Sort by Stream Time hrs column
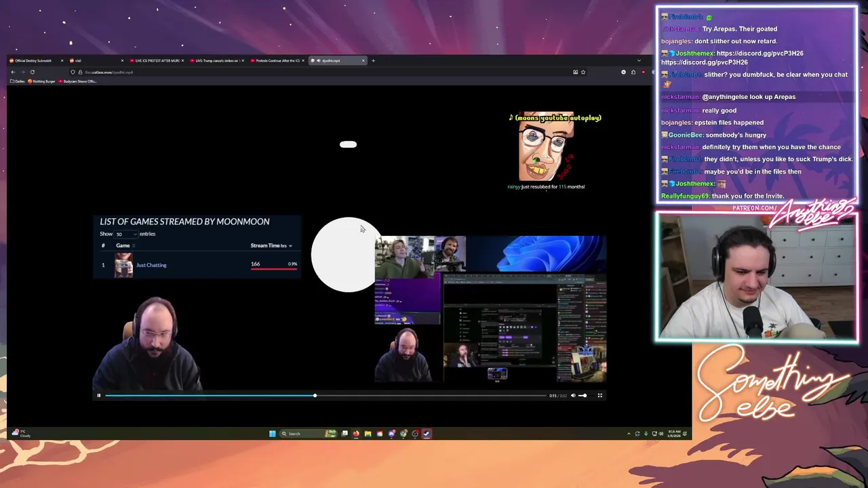 (x=271, y=245)
